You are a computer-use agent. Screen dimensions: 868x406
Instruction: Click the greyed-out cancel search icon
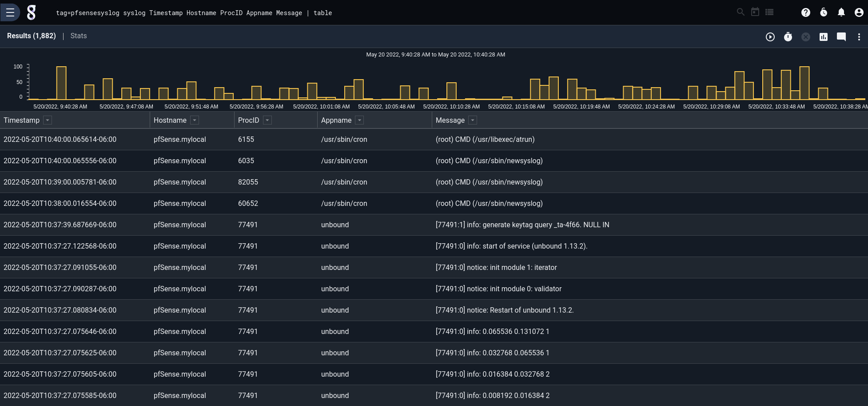806,37
